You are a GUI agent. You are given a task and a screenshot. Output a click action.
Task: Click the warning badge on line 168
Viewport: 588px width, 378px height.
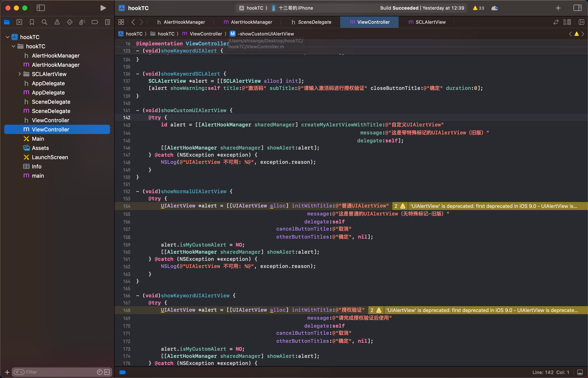[376, 310]
